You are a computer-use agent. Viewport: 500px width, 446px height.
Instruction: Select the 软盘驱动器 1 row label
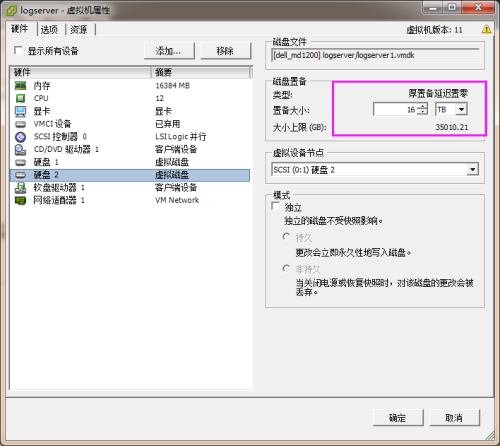pyautogui.click(x=59, y=188)
